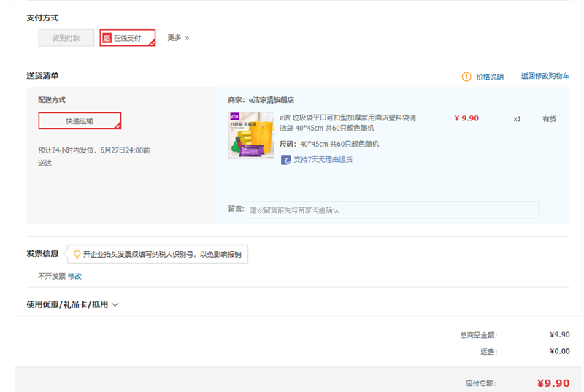584x392 pixels.
Task: Focus the 留言 message input field
Action: coord(393,210)
